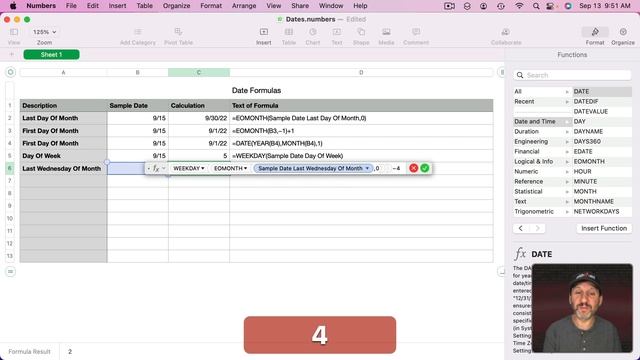Open Spotlight search in menu bar

pos(536,6)
